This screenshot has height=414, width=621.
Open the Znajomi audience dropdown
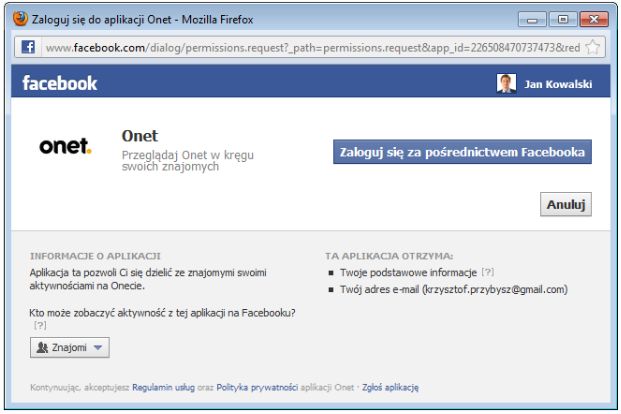pyautogui.click(x=70, y=347)
